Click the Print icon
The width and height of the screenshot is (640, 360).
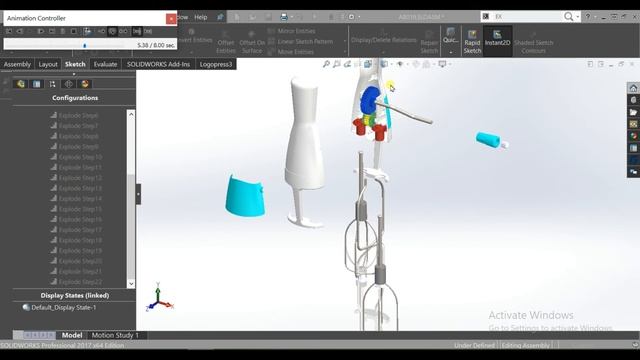pos(284,17)
